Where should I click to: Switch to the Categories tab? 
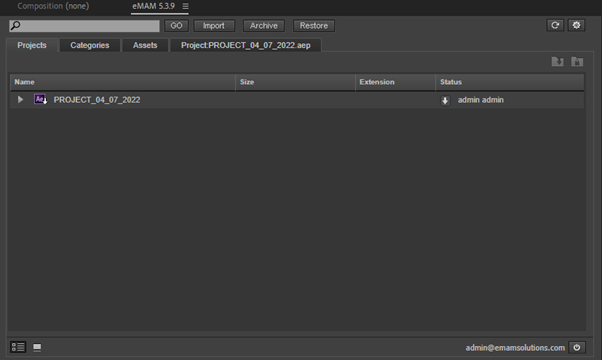click(90, 45)
